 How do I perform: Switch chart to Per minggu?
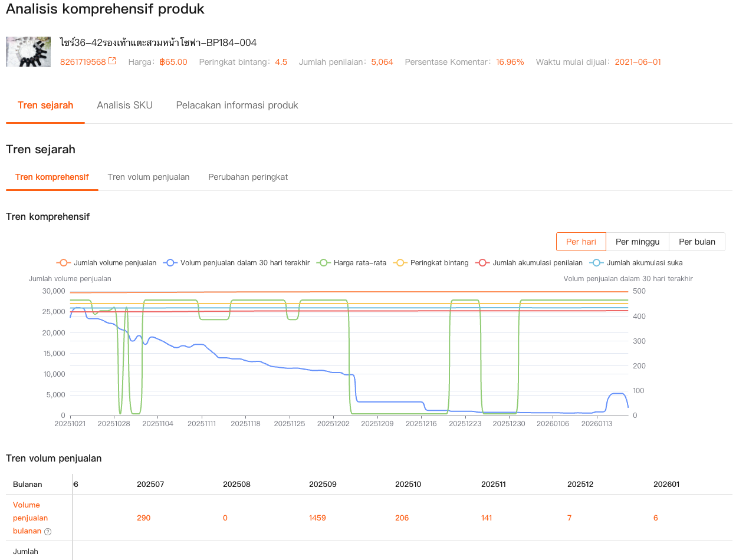coord(638,242)
